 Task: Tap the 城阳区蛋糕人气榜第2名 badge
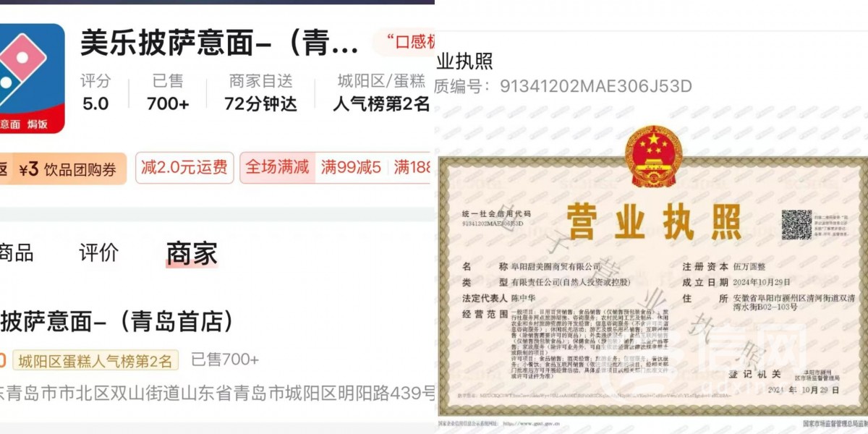95,359
